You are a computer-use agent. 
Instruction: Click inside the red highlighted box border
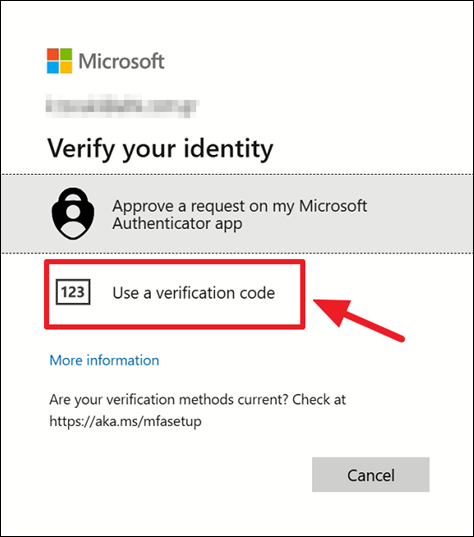click(175, 295)
